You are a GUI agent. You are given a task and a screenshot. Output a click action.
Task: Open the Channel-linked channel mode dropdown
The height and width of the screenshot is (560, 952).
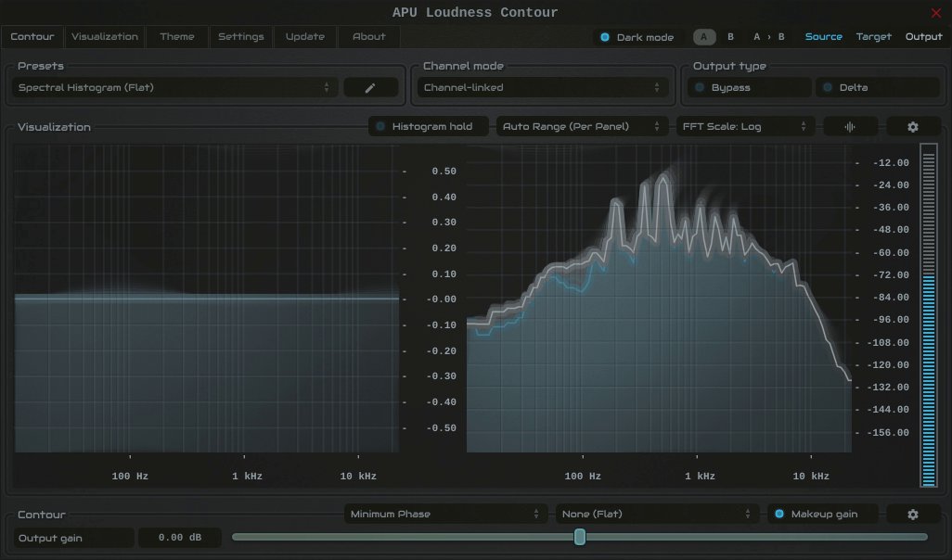542,87
